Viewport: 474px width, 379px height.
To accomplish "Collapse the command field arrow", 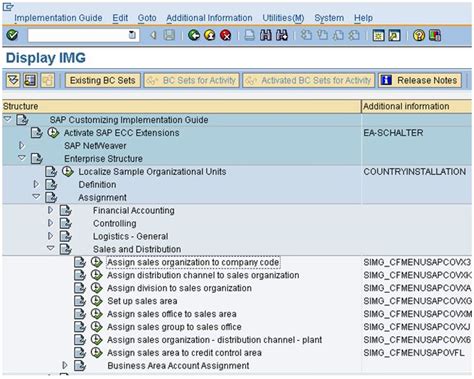I will (153, 35).
